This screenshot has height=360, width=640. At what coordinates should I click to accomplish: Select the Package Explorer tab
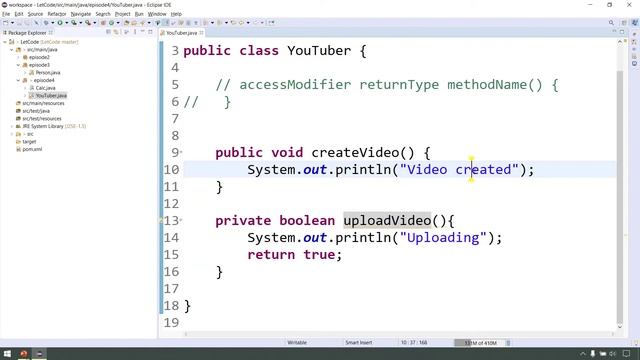point(27,33)
